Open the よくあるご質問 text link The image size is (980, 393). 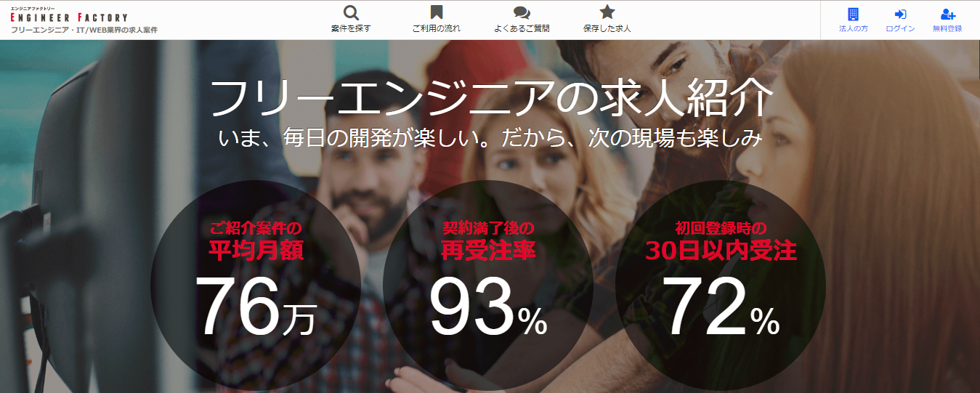point(522,28)
